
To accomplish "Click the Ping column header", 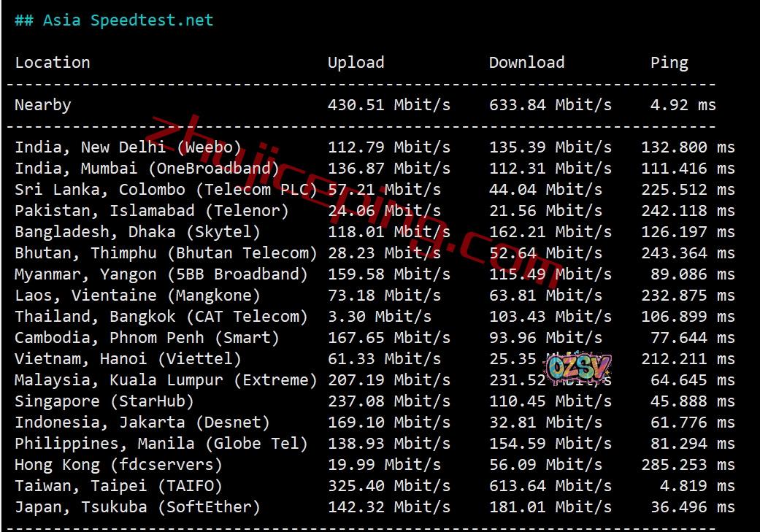I will (669, 63).
